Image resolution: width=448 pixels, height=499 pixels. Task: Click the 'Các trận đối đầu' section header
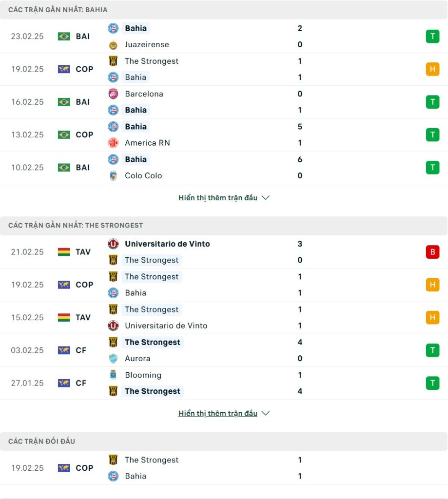pos(42,441)
